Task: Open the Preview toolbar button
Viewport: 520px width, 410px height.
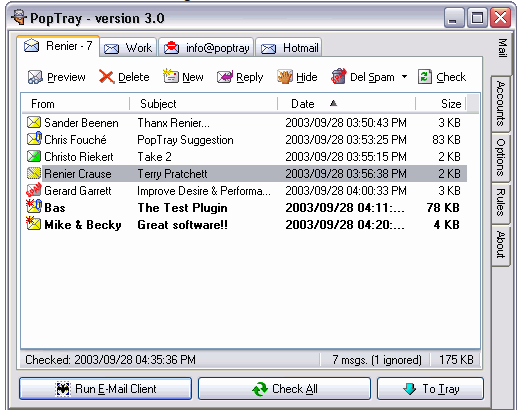Action: (57, 77)
